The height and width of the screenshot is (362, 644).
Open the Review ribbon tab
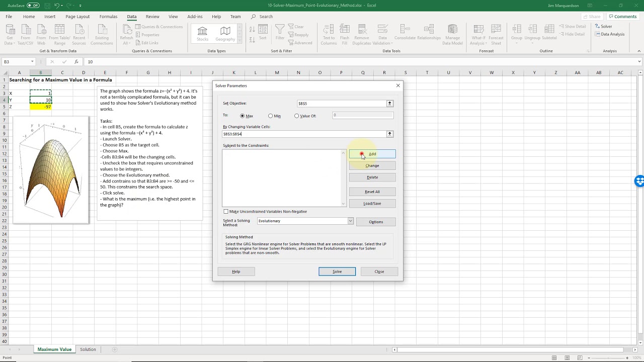(x=152, y=17)
